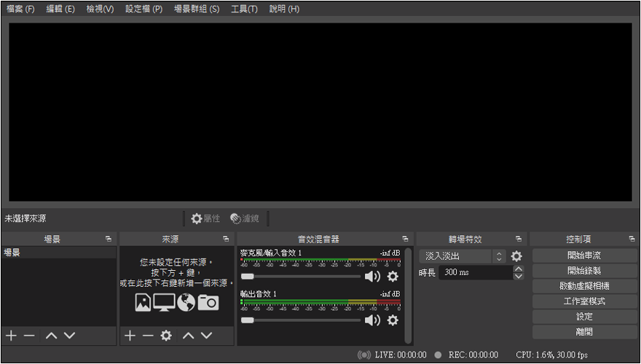Add a new source in the 來源 panel
This screenshot has height=364, width=641.
click(x=130, y=336)
